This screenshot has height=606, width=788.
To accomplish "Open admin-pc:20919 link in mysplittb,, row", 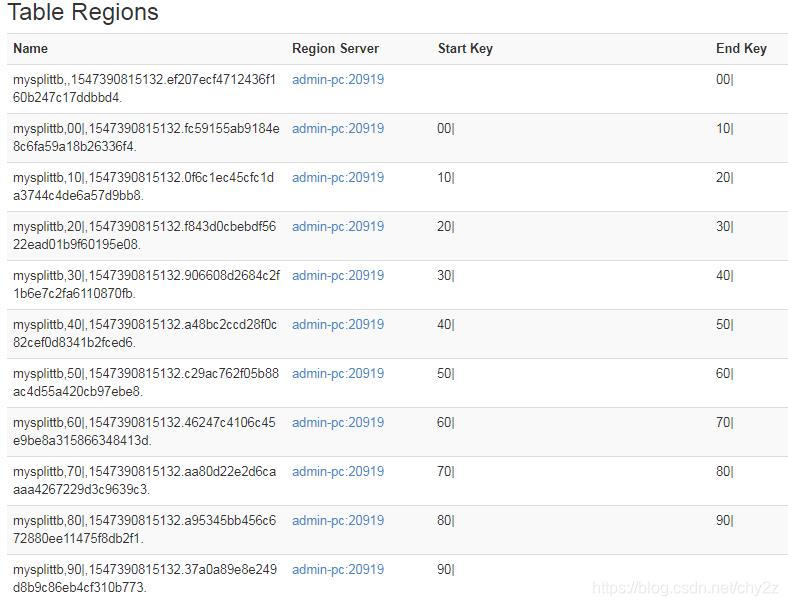I will coord(338,79).
